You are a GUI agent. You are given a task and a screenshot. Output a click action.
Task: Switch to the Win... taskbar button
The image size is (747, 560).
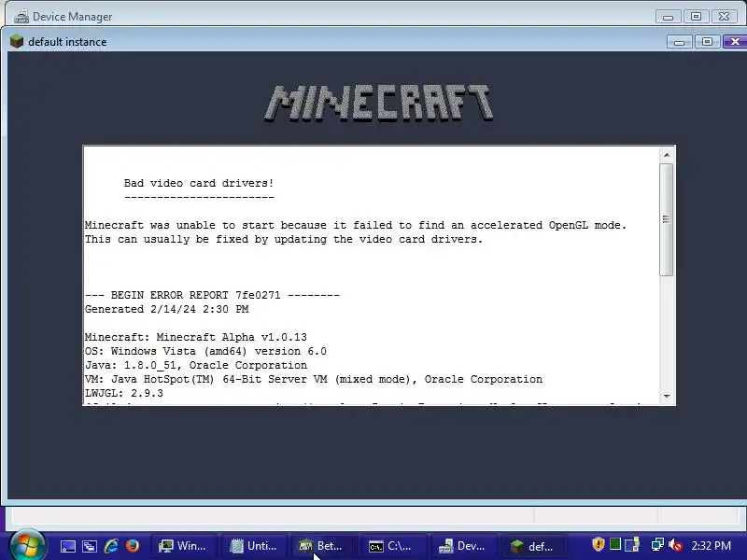183,546
